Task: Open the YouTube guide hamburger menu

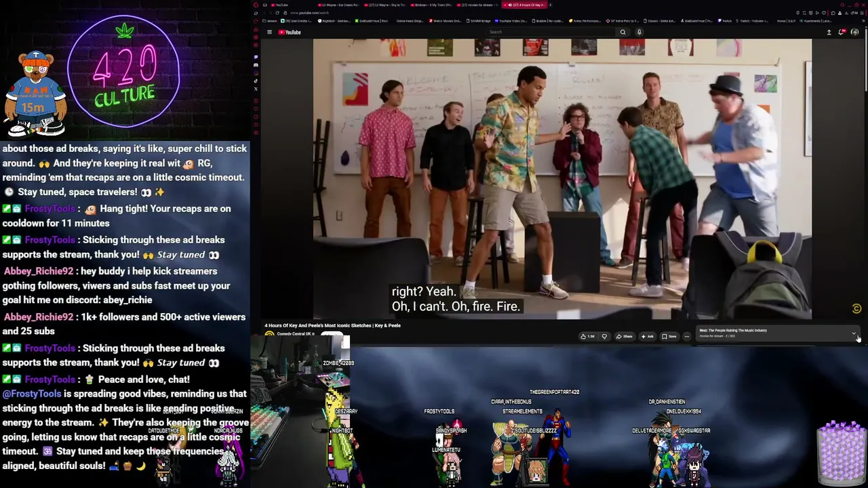Action: 269,32
